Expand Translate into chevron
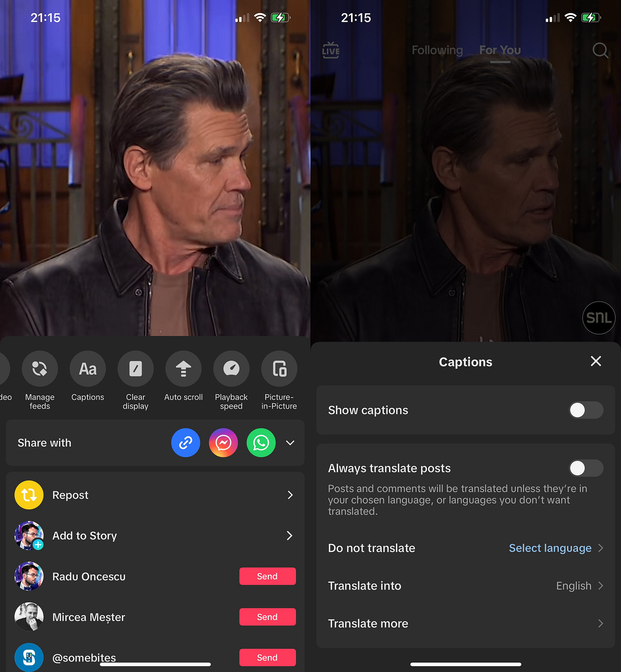 point(601,586)
